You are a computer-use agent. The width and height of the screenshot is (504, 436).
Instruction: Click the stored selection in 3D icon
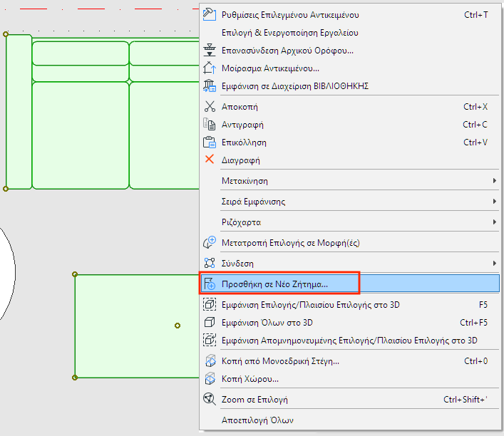click(x=210, y=340)
